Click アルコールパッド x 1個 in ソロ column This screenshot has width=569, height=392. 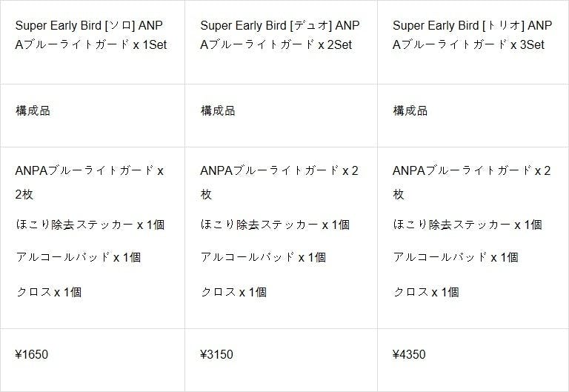tap(79, 257)
